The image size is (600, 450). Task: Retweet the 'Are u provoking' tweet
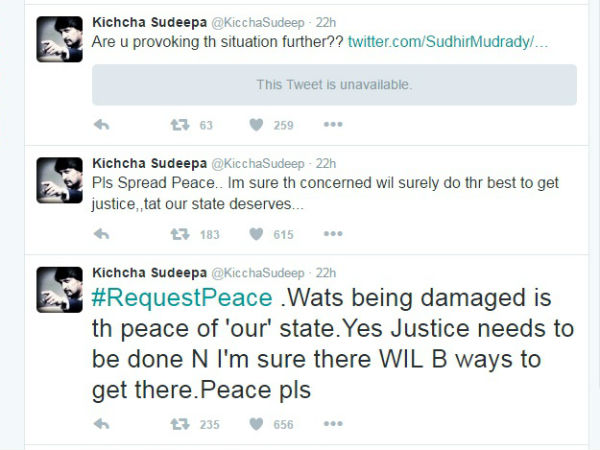180,125
